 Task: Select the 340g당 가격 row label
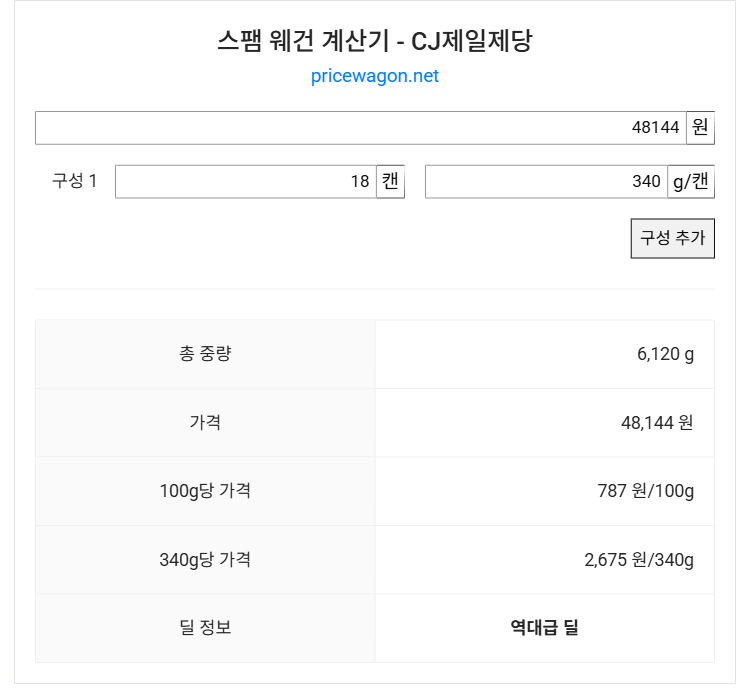tap(205, 559)
